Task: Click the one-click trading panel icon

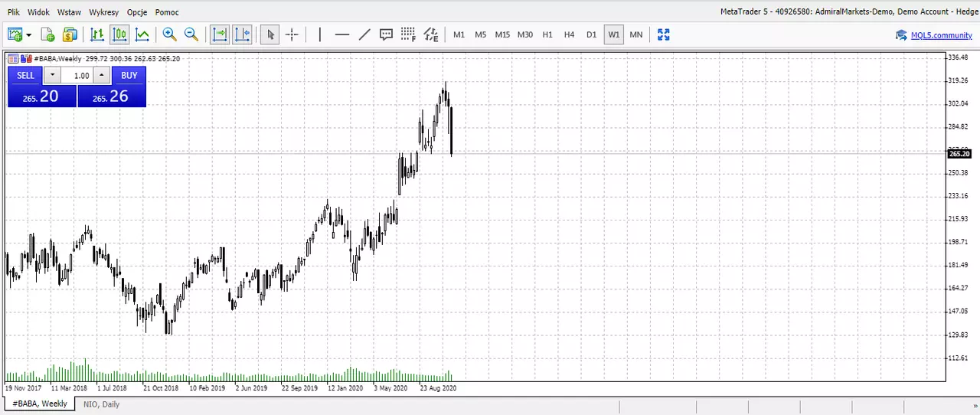Action: [x=13, y=58]
